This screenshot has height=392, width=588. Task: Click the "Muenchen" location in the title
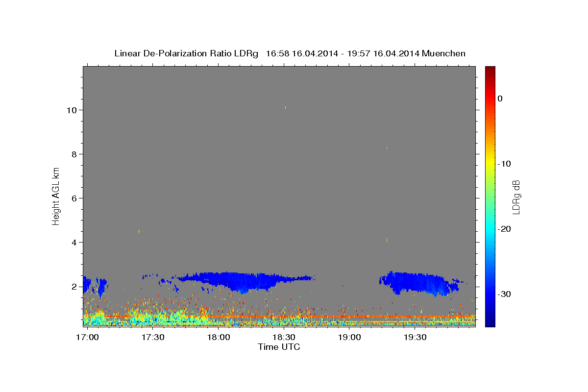tap(443, 53)
